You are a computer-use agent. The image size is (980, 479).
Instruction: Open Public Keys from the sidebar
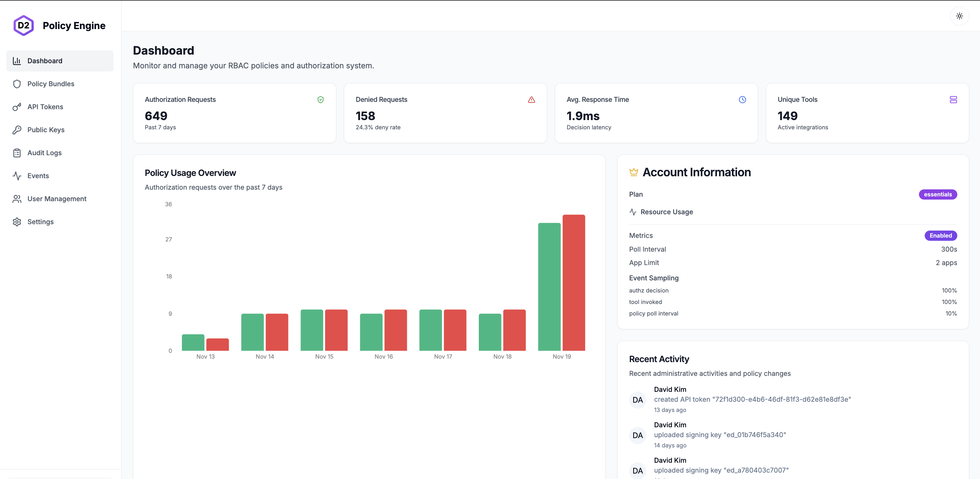tap(46, 130)
